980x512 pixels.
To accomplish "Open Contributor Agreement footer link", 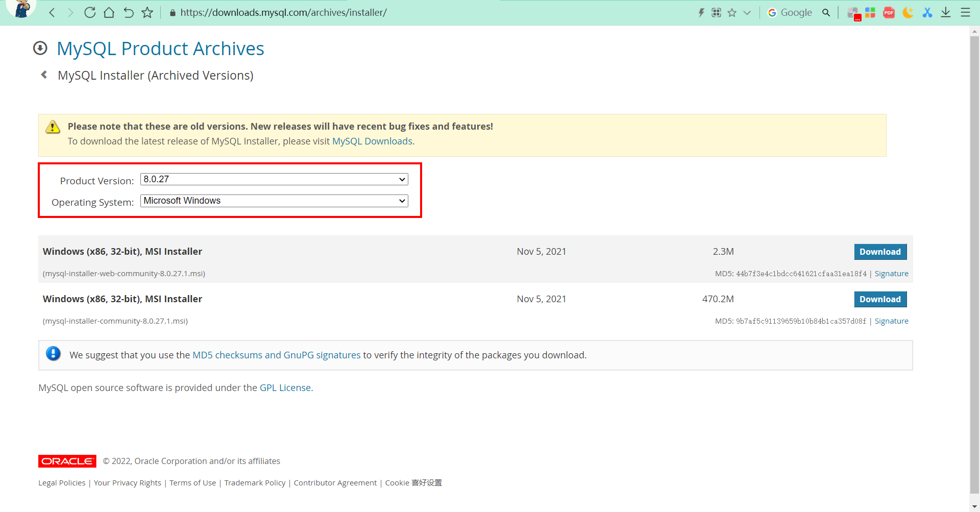I will (x=335, y=483).
